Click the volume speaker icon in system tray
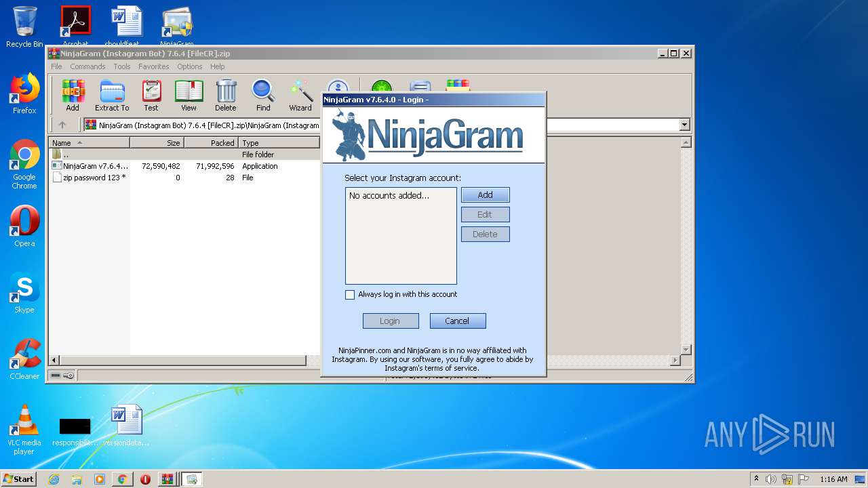This screenshot has width=868, height=488. (770, 479)
